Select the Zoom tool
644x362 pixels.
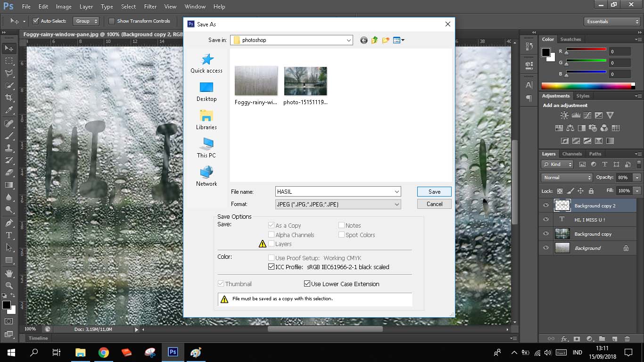[8, 285]
